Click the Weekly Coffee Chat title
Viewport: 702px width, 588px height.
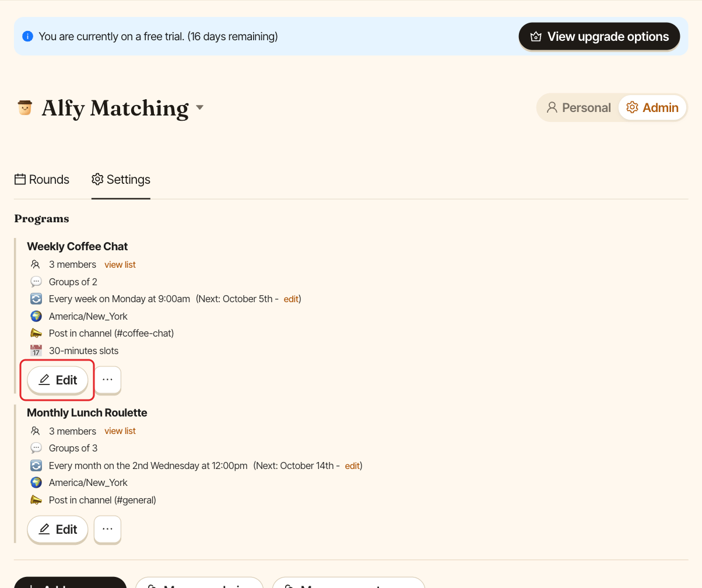[78, 246]
